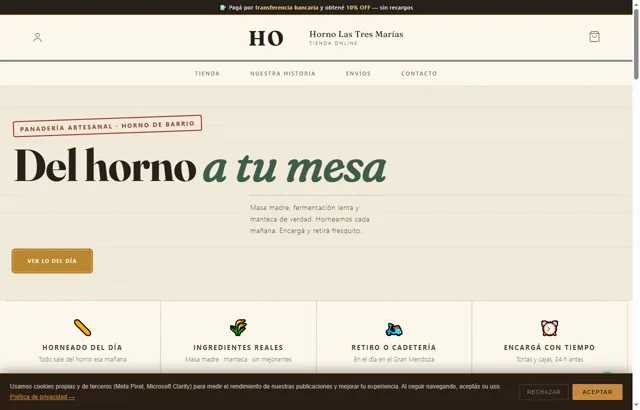
Task: Open the Tienda menu item
Action: [x=207, y=73]
